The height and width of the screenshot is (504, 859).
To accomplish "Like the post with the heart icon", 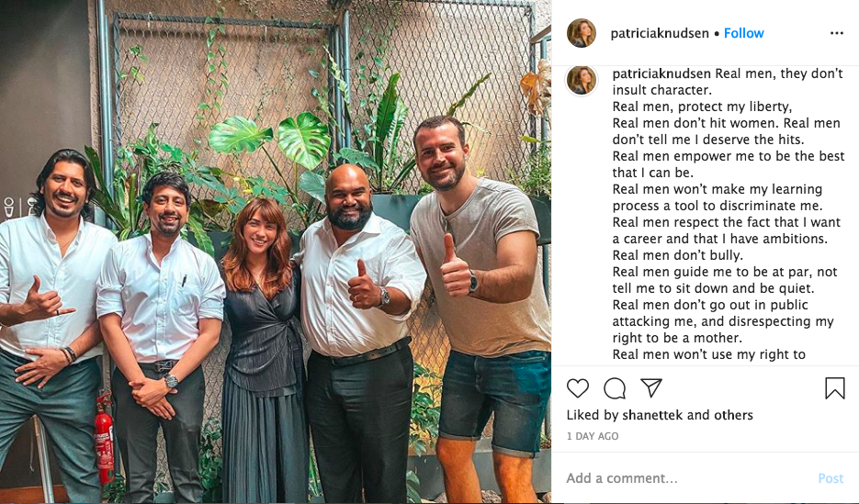I will pos(578,388).
